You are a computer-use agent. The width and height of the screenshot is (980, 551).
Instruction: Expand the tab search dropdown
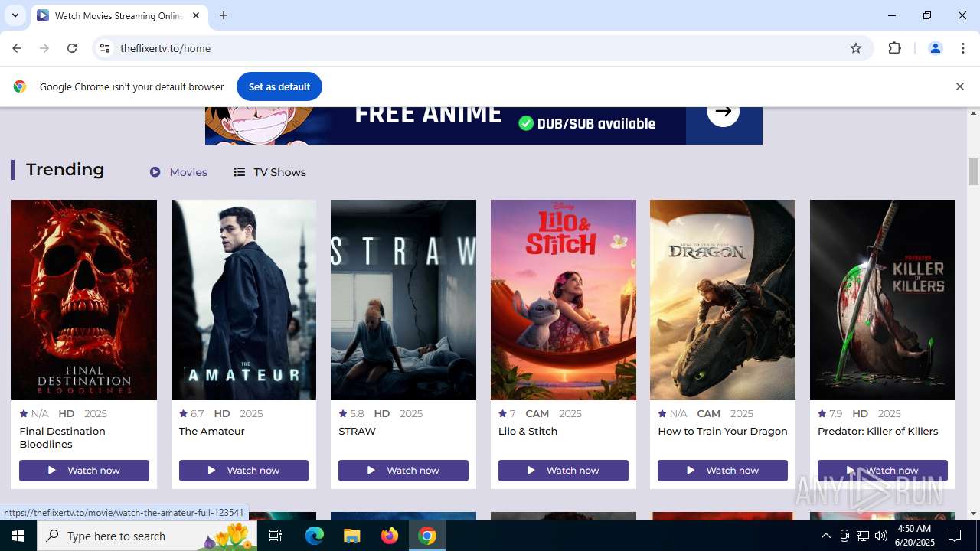(15, 15)
